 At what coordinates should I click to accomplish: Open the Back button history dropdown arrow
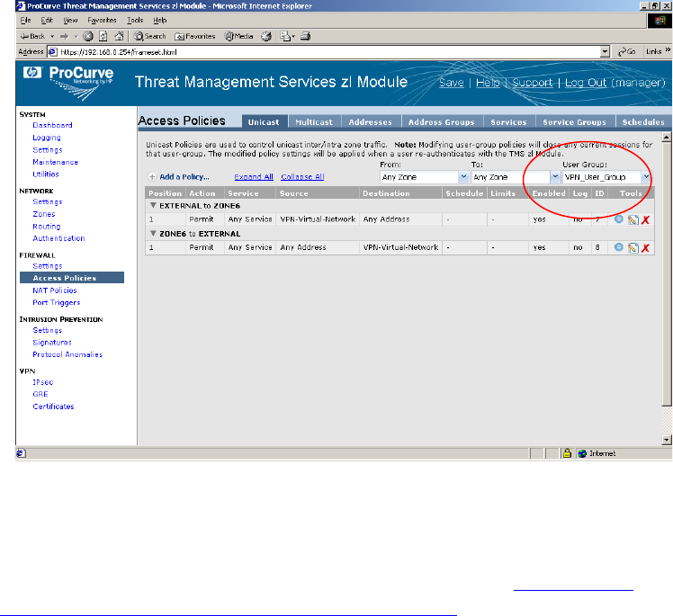coord(52,37)
